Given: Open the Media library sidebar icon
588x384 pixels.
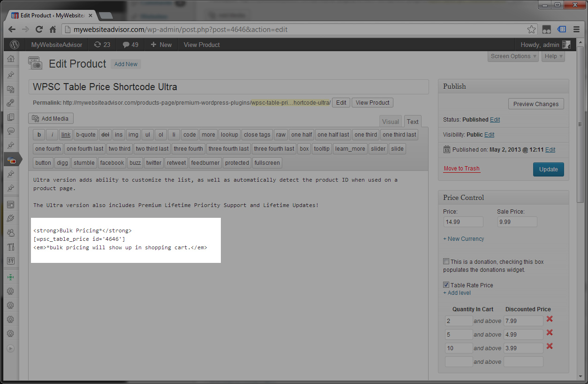Looking at the screenshot, I should point(10,89).
